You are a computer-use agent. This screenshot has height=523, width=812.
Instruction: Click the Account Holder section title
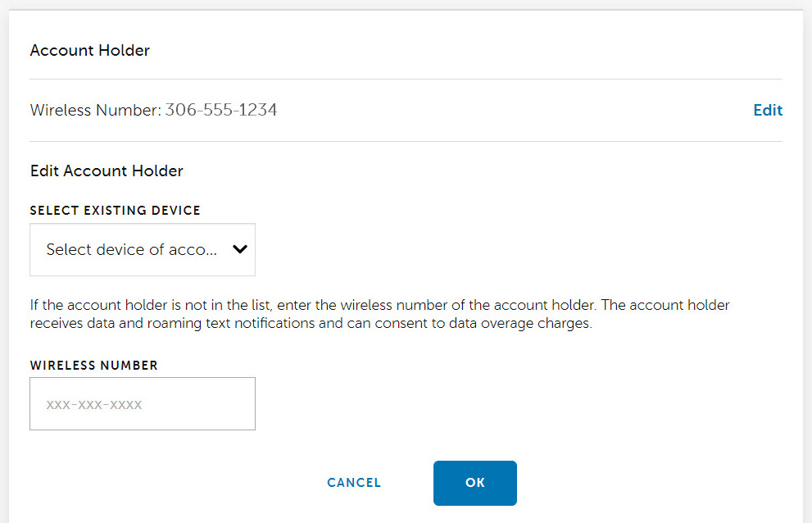tap(89, 50)
